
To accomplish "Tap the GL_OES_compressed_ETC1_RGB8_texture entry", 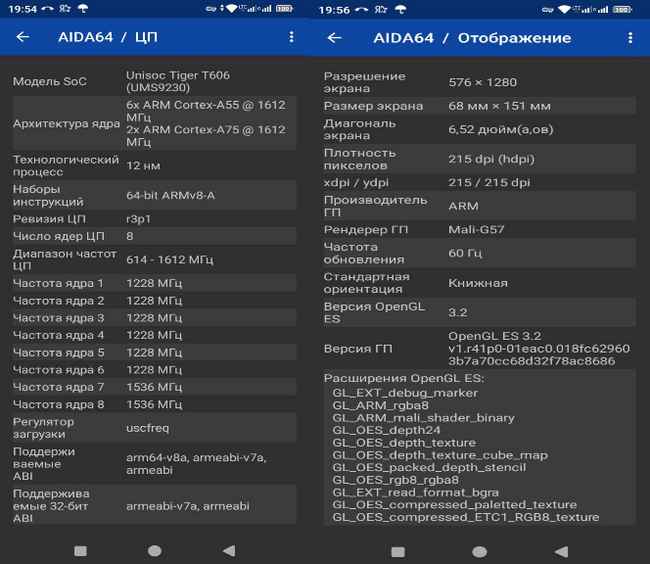I will [x=466, y=517].
